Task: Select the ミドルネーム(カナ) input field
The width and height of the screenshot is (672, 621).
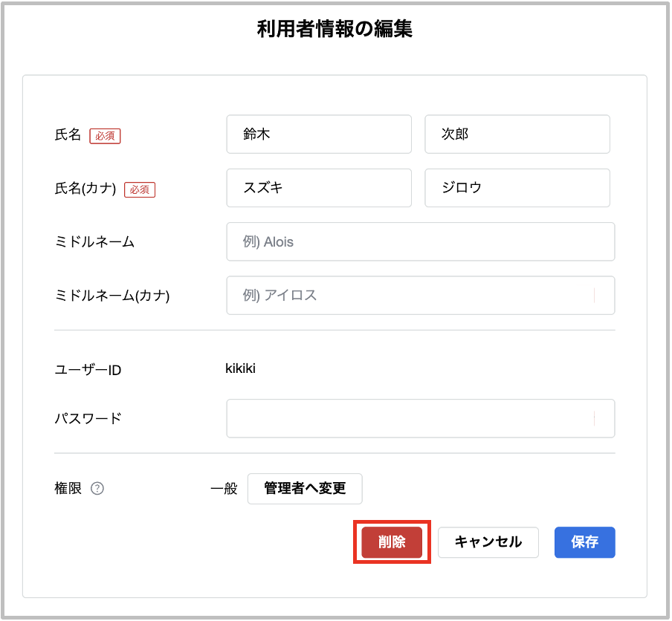Action: tap(420, 295)
